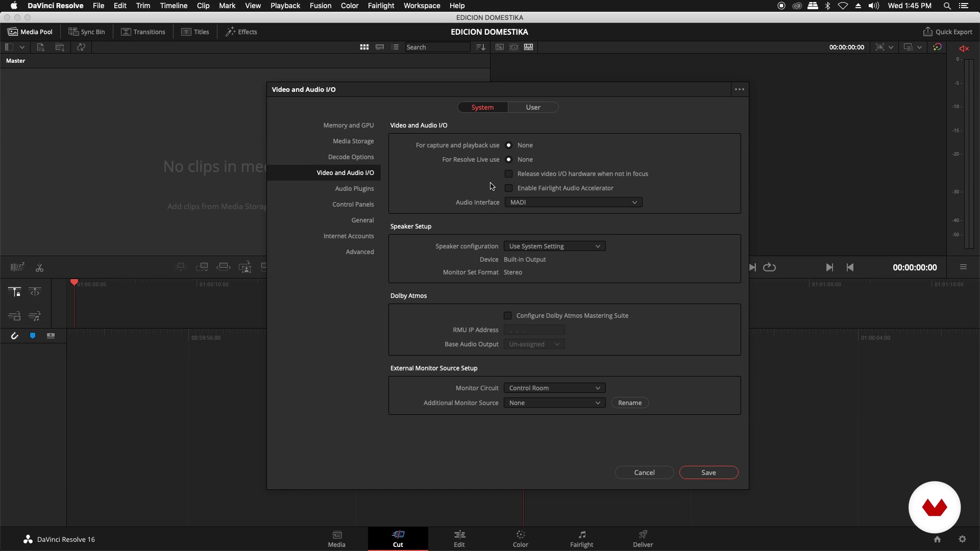
Task: Open Base Audio Output dropdown
Action: (534, 344)
